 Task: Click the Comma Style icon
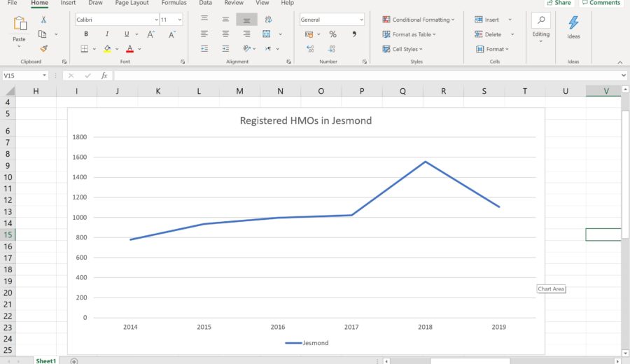(x=353, y=34)
